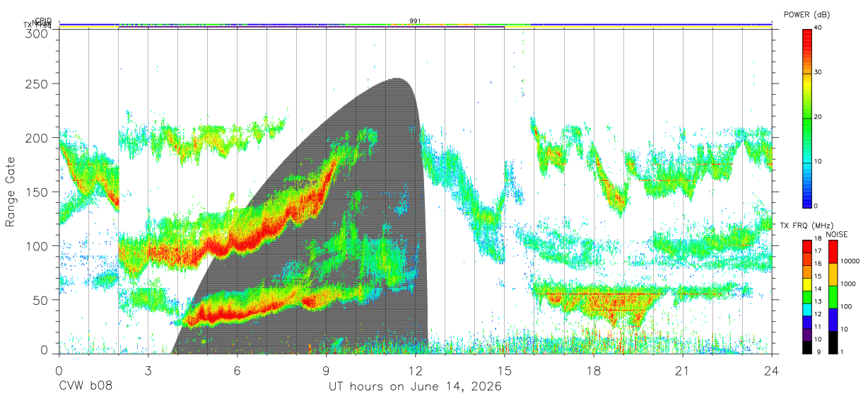Click the '200' range gate axis label
This screenshot has height=401, width=868.
[37, 137]
